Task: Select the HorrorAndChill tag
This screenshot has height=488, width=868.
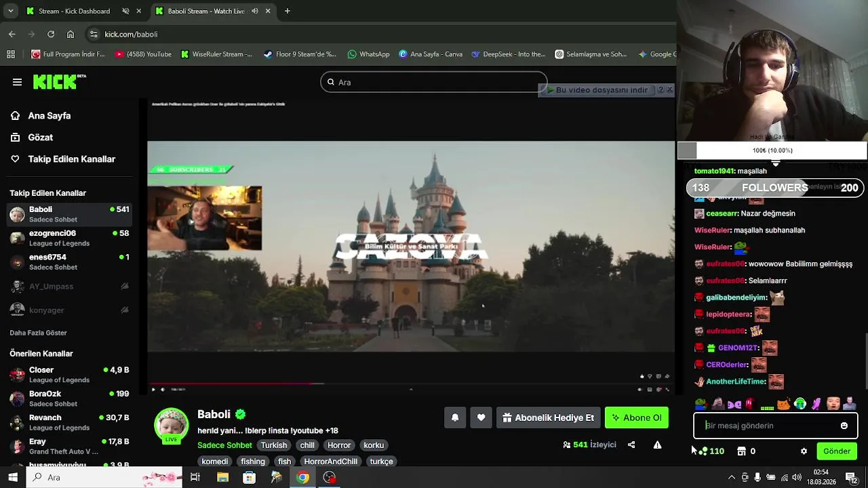Action: tap(330, 462)
